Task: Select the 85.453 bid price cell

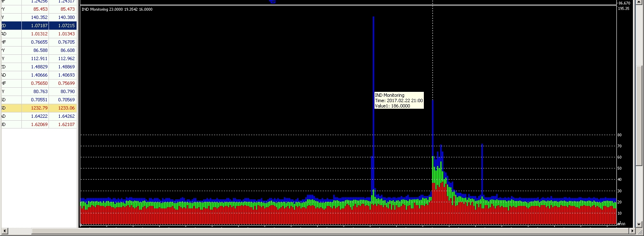Action: coord(35,9)
